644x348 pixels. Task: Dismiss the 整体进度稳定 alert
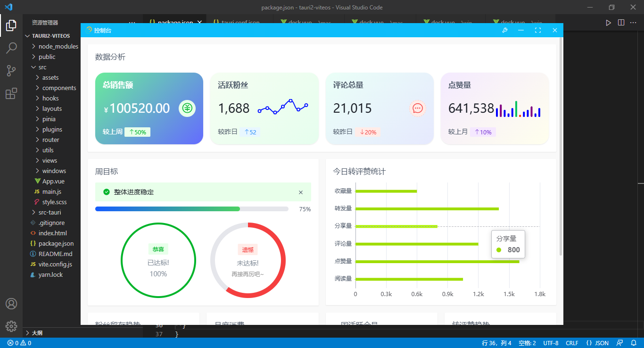tap(301, 192)
